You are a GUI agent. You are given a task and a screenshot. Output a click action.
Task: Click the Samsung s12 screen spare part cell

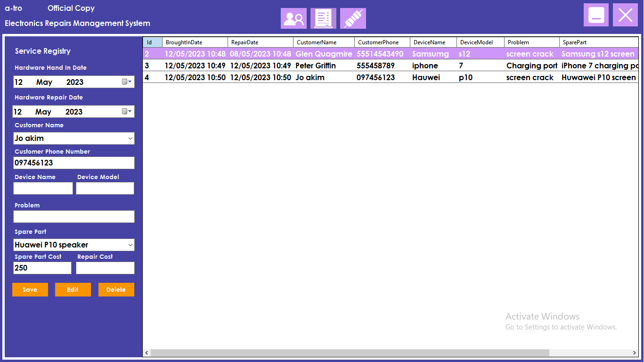[x=599, y=54]
